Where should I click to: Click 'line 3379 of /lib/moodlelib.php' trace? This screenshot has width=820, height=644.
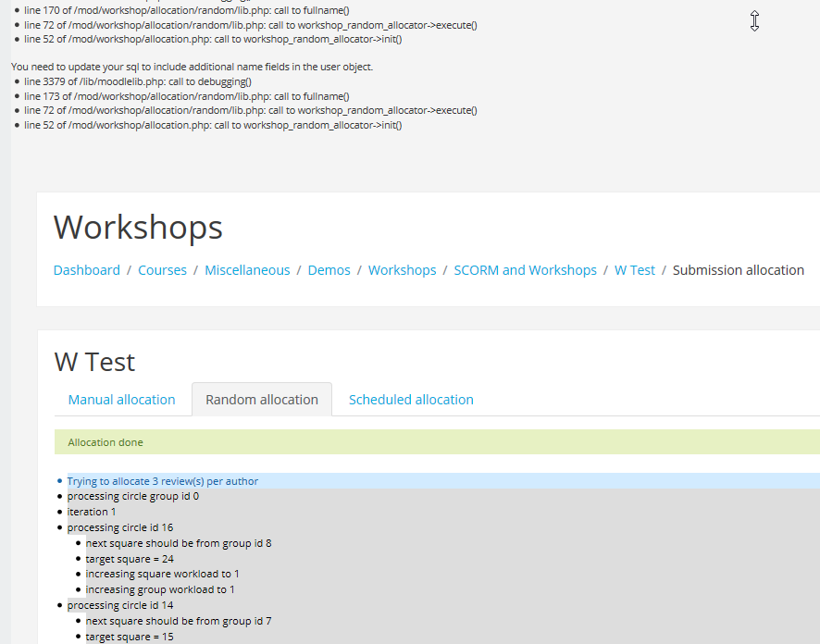138,81
